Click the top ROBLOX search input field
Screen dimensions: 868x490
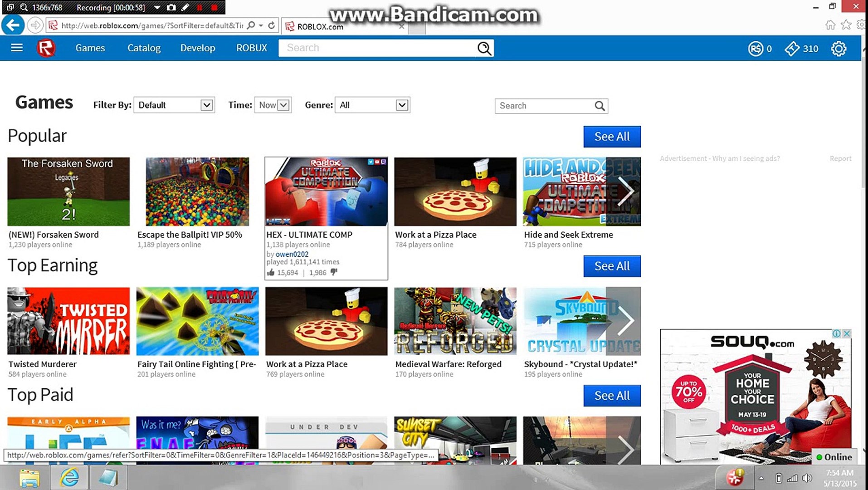click(x=377, y=48)
